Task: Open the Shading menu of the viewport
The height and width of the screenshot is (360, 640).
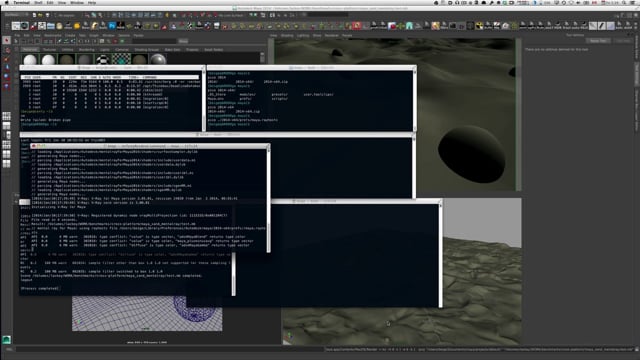Action: tap(287, 36)
